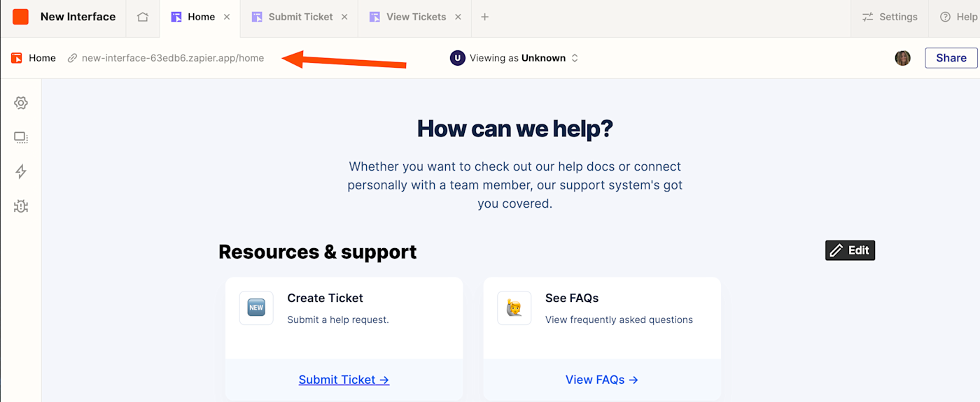This screenshot has width=980, height=402.
Task: Click the new-interface zapier.app URL
Action: [173, 58]
